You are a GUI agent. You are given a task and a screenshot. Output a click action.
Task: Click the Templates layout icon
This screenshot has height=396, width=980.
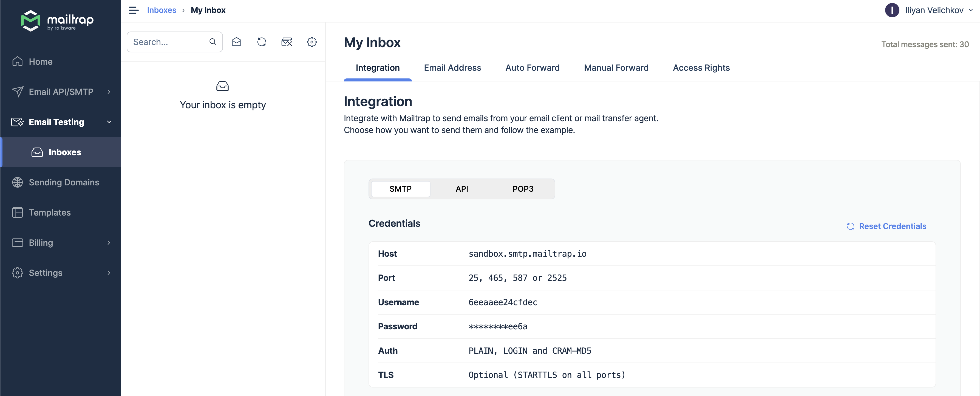coord(18,212)
